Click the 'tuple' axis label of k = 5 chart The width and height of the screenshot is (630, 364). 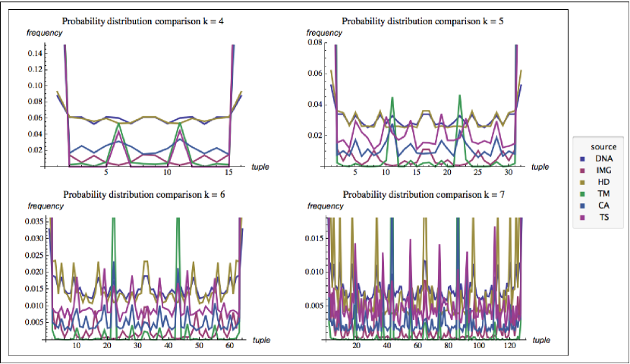(540, 167)
